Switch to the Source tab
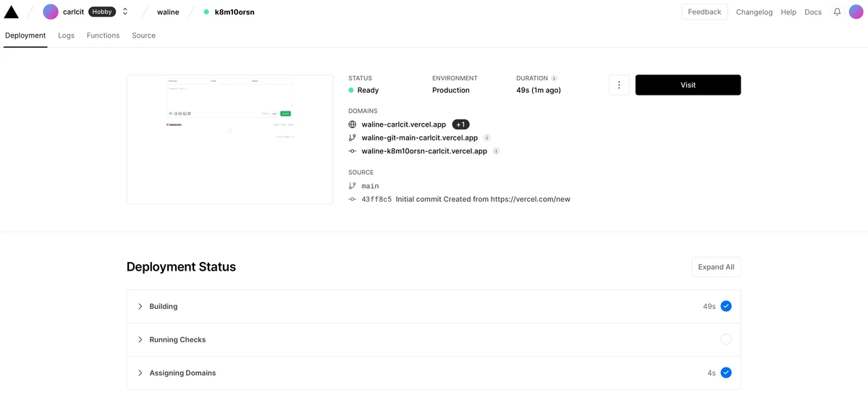 click(x=143, y=35)
